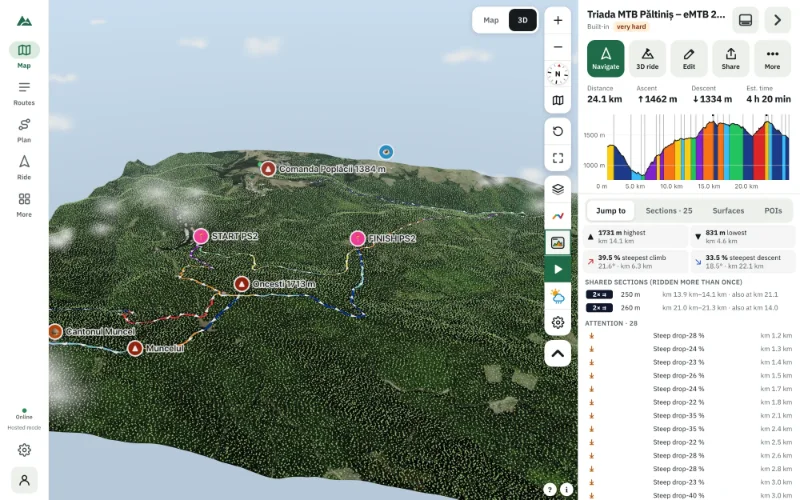This screenshot has height=500, width=800.
Task: Select the 260 m shared section row
Action: coord(689,308)
